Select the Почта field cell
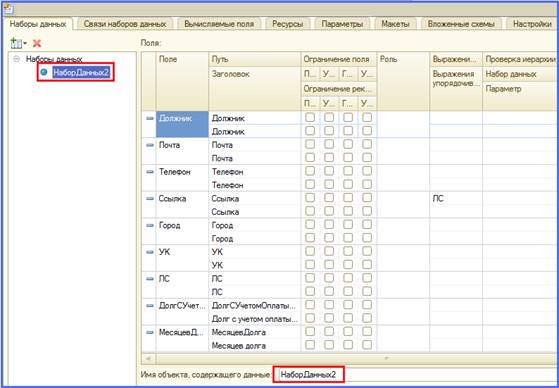This screenshot has height=388, width=559. point(182,151)
